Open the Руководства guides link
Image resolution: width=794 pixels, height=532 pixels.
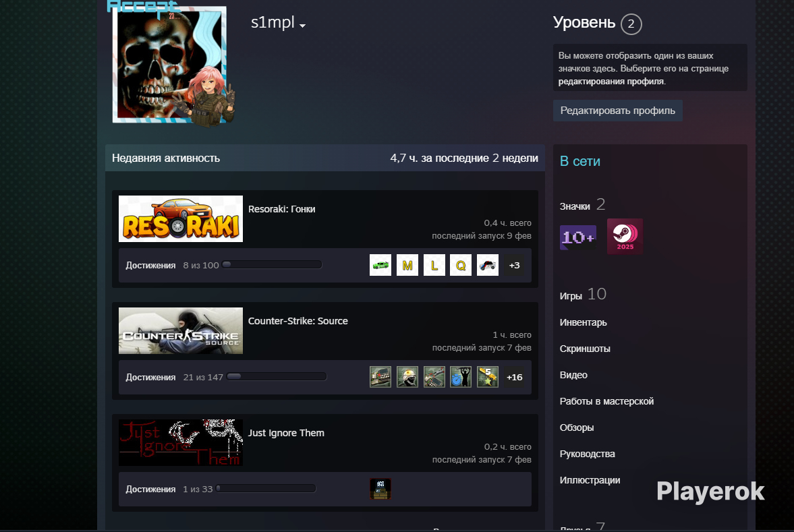[588, 454]
